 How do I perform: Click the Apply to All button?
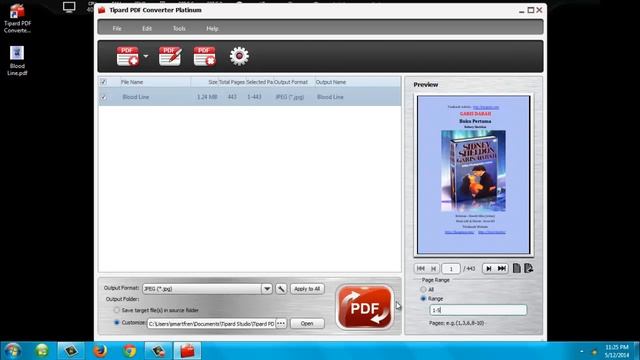coord(307,289)
